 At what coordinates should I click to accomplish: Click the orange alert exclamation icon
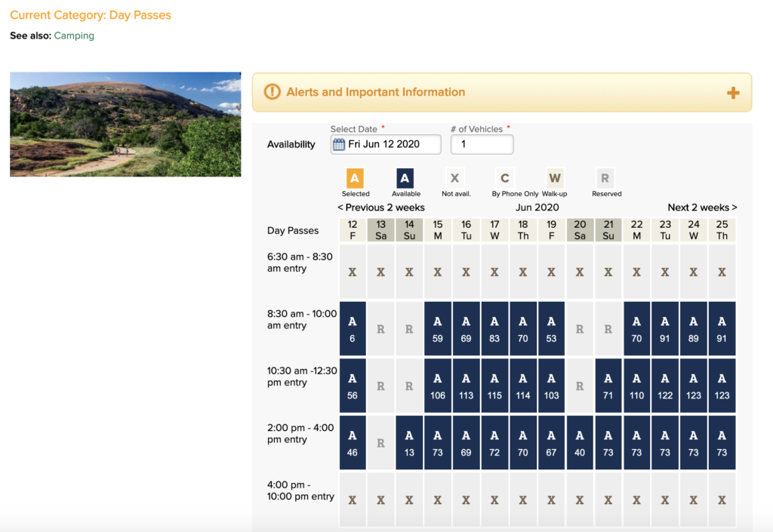pyautogui.click(x=272, y=92)
